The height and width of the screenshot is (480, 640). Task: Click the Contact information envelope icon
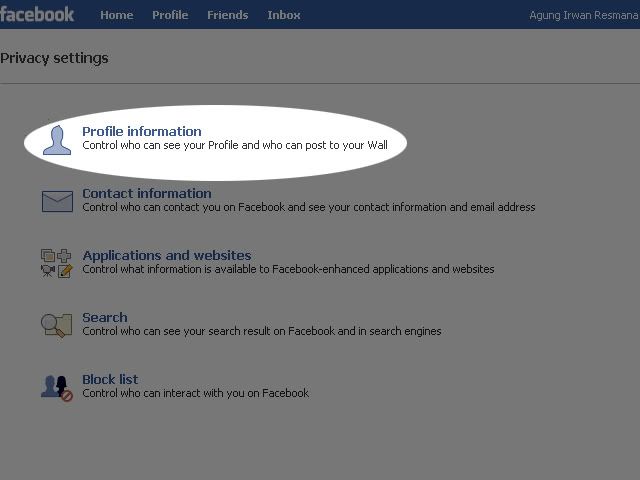click(57, 202)
